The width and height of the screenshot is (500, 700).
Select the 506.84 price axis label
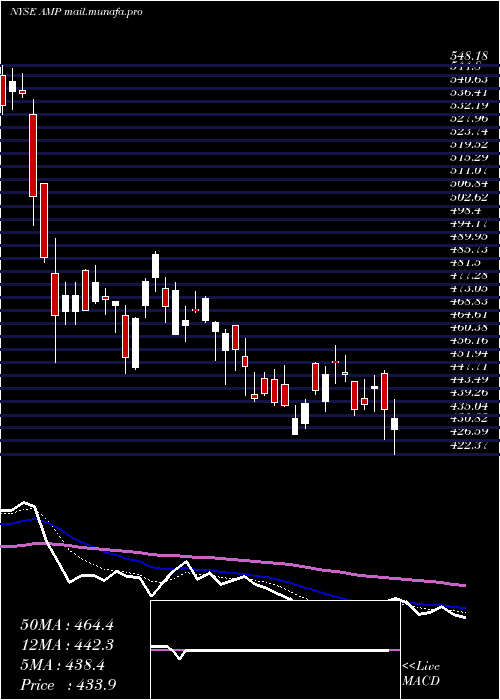468,184
